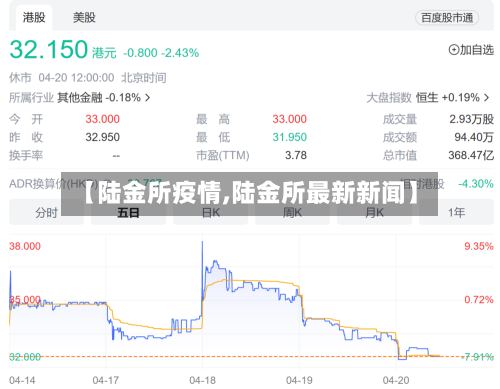
Task: Select the 周K chart tab
Action: [x=292, y=212]
